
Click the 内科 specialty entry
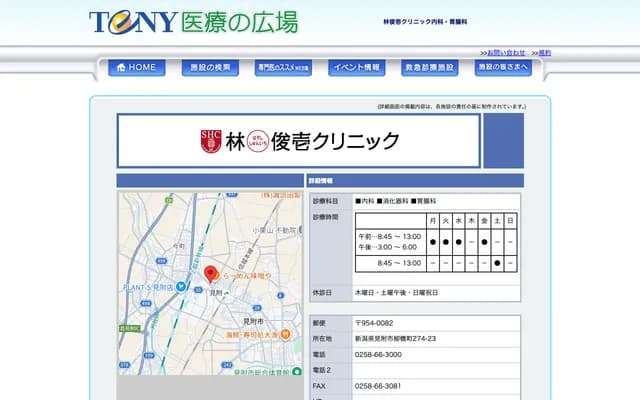[x=365, y=201]
